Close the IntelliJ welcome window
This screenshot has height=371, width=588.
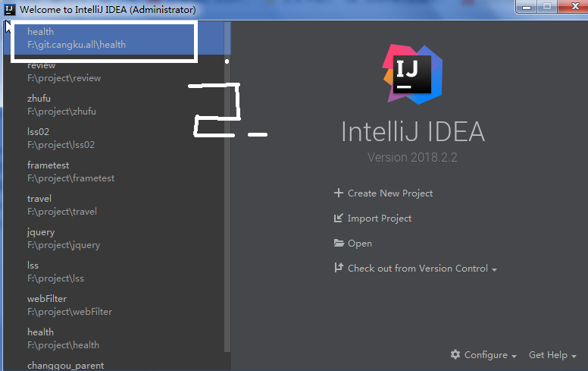coord(574,6)
